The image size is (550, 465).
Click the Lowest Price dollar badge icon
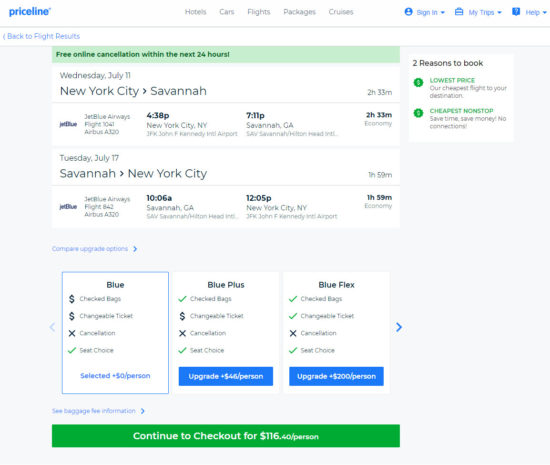point(418,83)
